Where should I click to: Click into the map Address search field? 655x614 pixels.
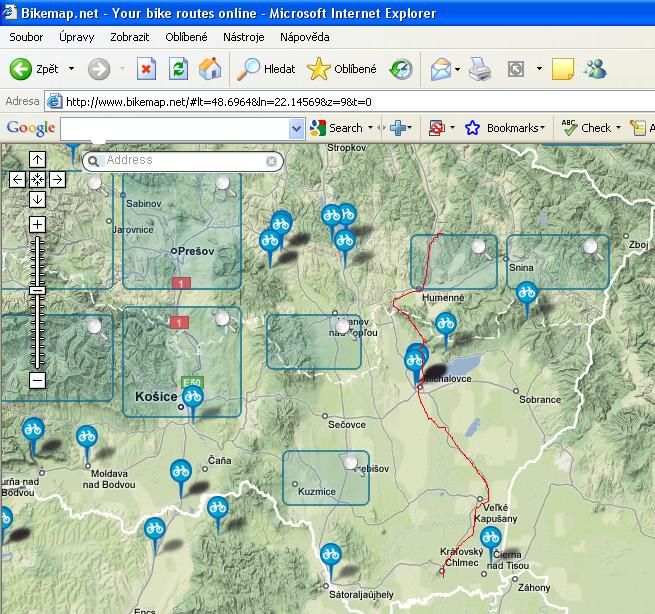[x=180, y=161]
